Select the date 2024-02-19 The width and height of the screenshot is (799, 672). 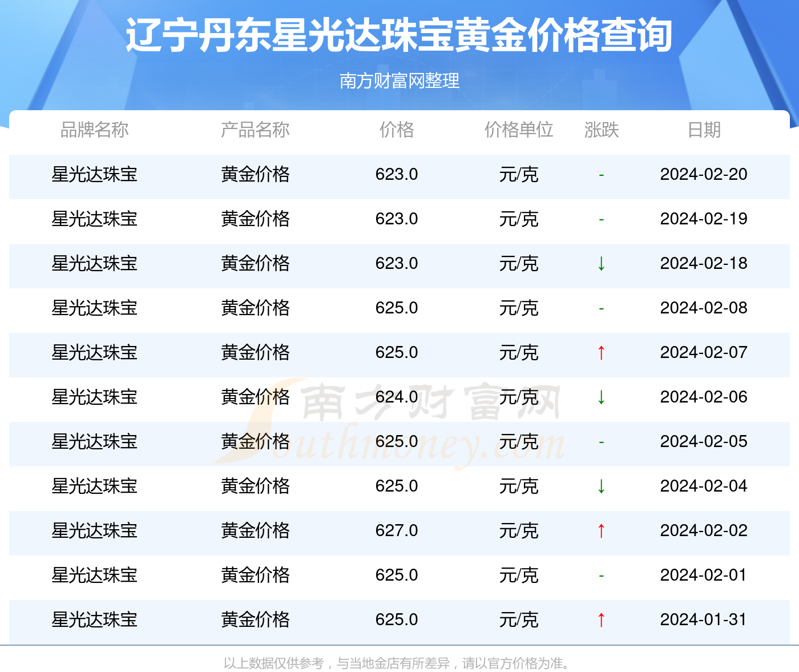pyautogui.click(x=704, y=219)
